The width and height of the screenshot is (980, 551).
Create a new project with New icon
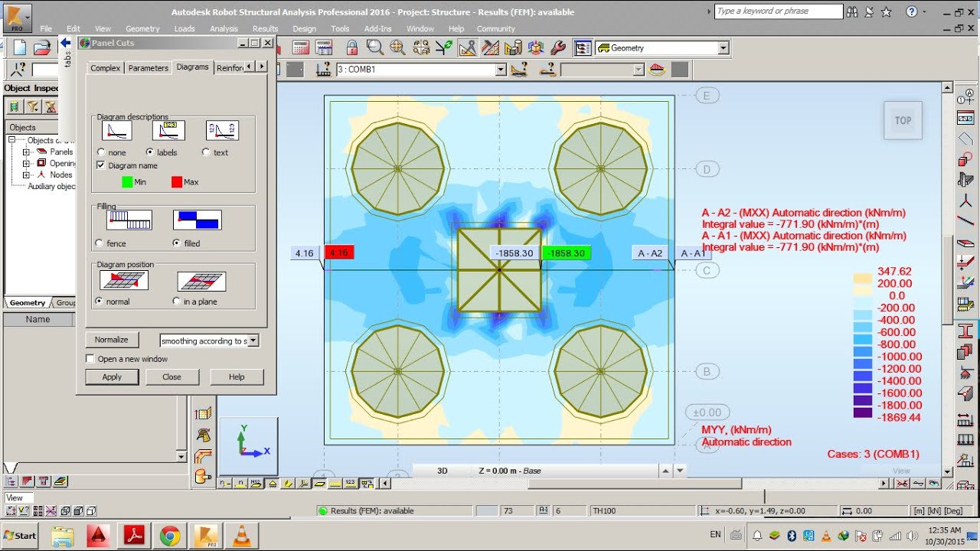(x=20, y=47)
